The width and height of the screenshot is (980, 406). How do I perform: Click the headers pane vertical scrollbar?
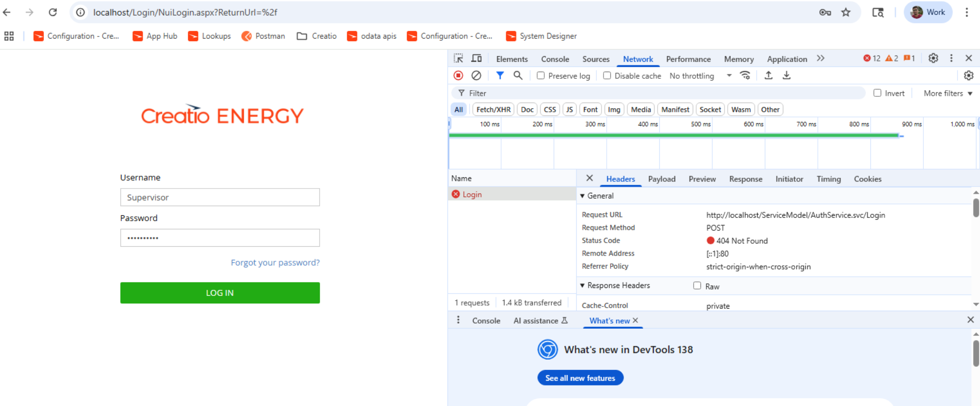click(976, 207)
